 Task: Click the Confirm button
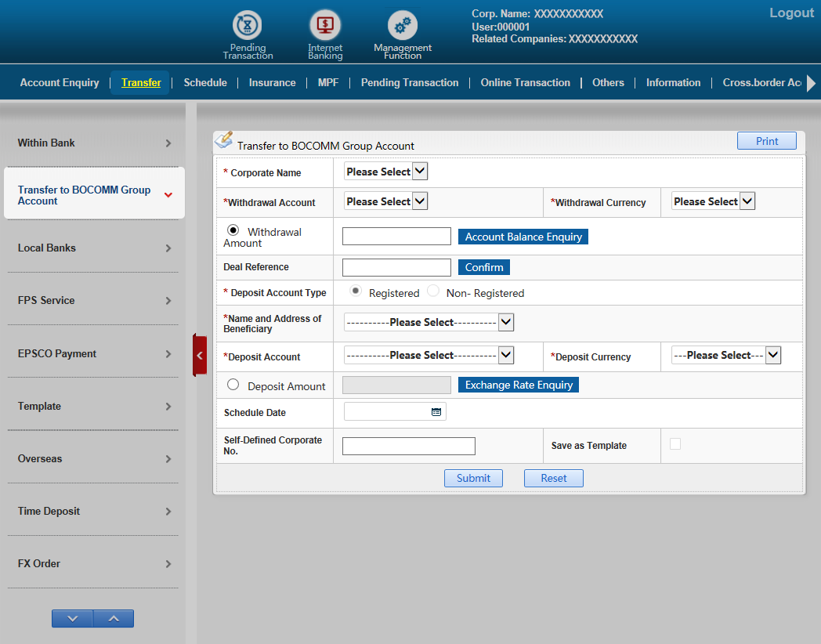point(484,267)
